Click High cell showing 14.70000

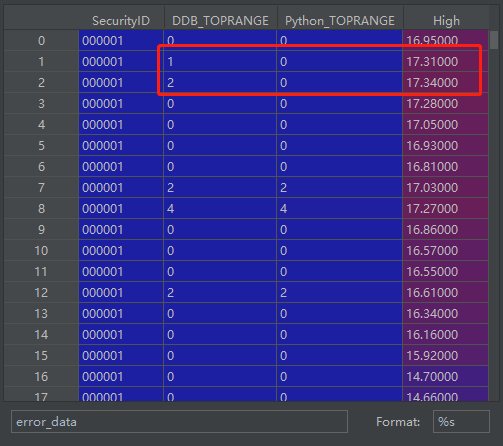coord(445,377)
